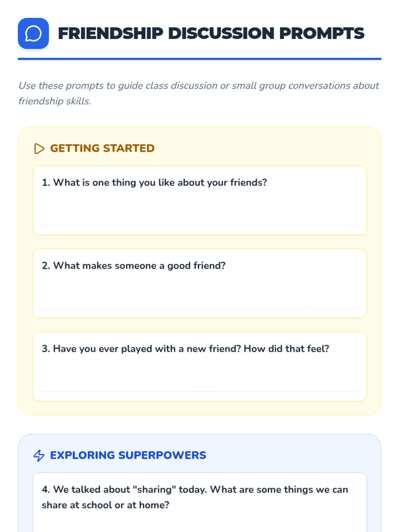
Task: Click the question about playing with a new friend
Action: click(185, 349)
